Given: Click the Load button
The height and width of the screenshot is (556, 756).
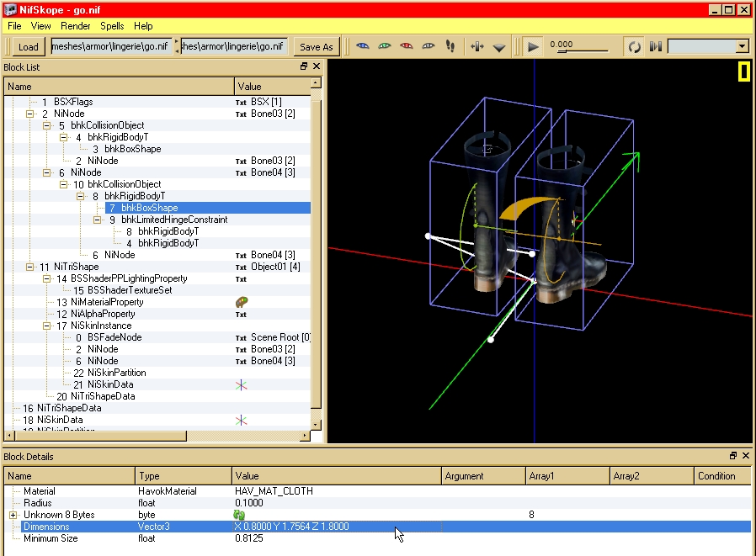Looking at the screenshot, I should click(29, 47).
